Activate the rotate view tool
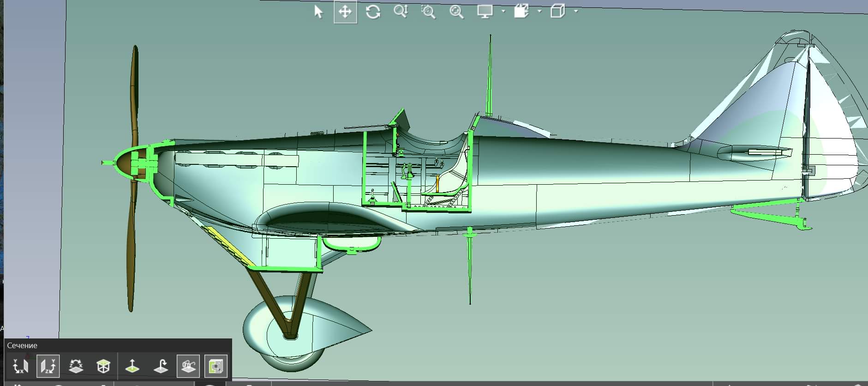The height and width of the screenshot is (386, 868). click(x=373, y=12)
